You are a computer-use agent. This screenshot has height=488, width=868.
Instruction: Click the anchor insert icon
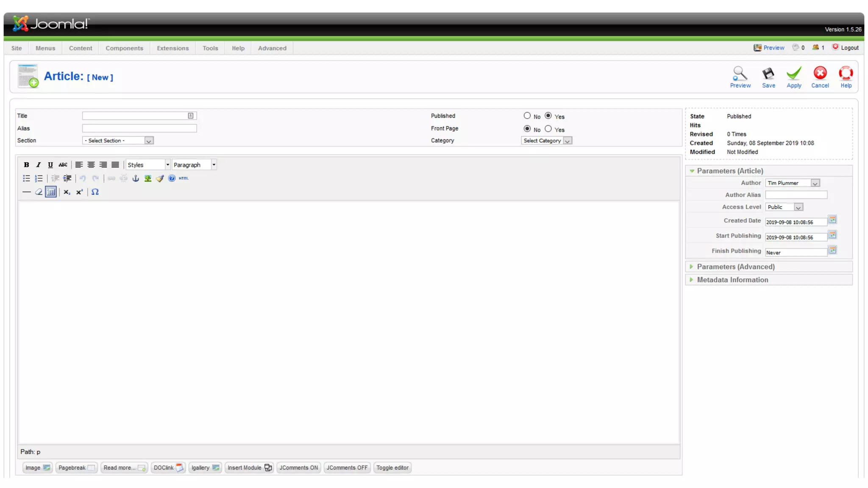[136, 178]
